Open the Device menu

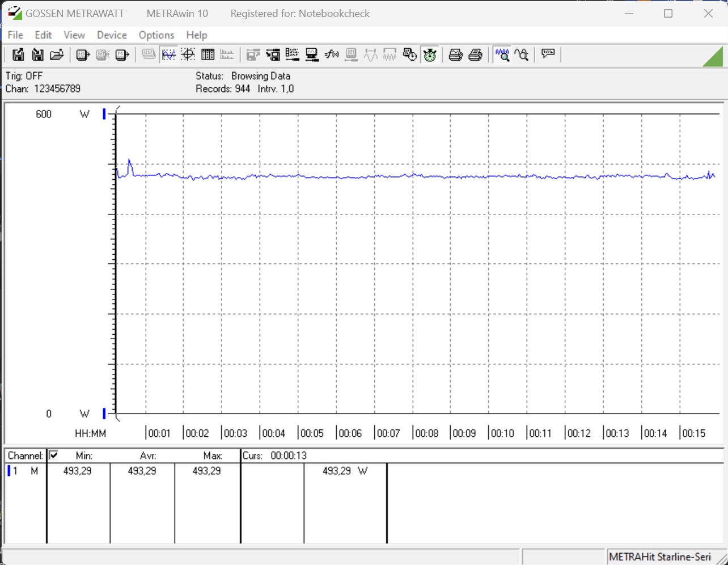coord(112,35)
